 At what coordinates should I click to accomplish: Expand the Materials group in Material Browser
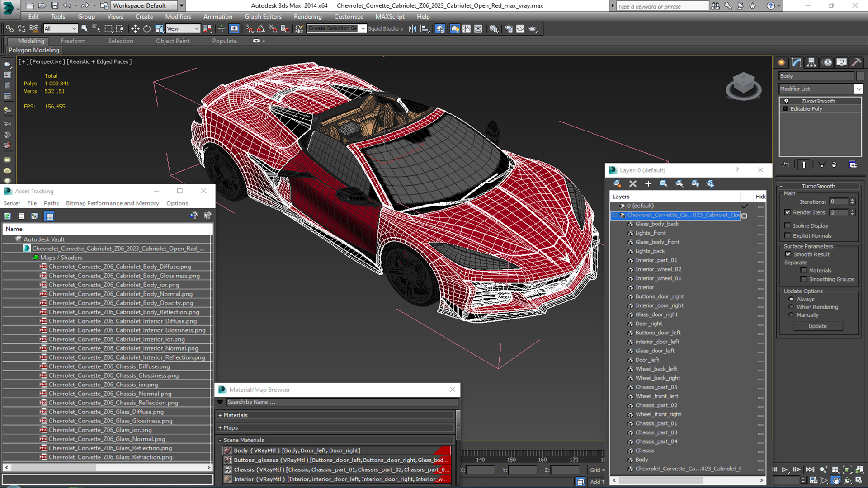pos(220,415)
